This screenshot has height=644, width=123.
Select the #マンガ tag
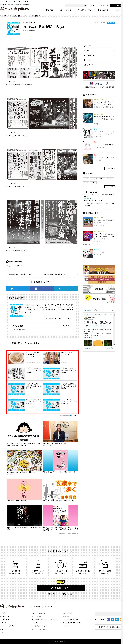pyautogui.click(x=110, y=179)
